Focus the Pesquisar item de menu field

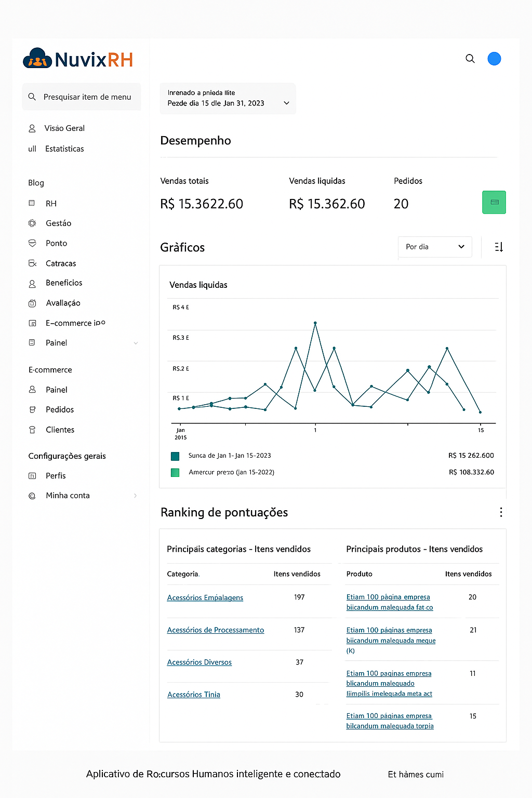click(82, 97)
